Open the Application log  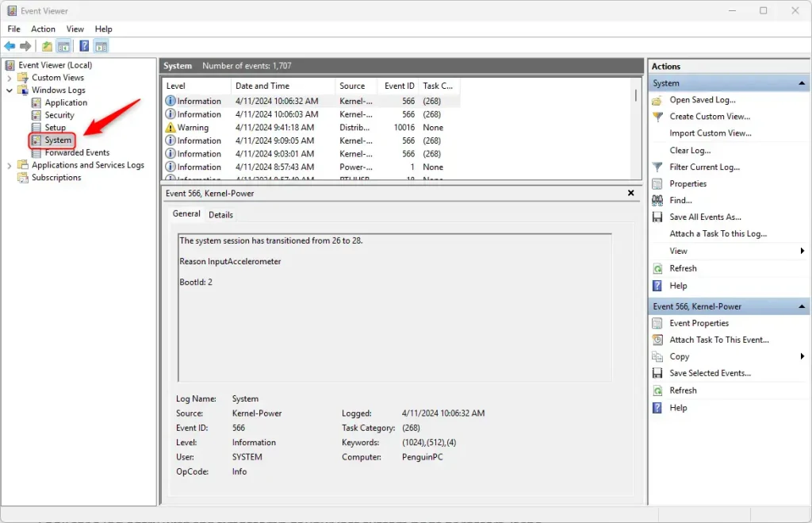tap(66, 102)
